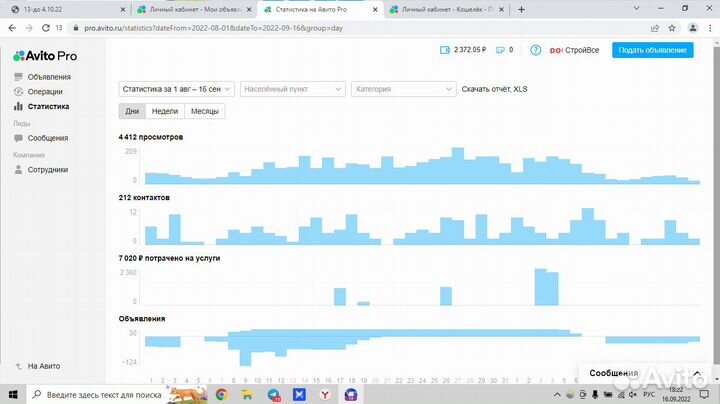Click the Подать объявление button
This screenshot has height=404, width=720.
coord(651,50)
